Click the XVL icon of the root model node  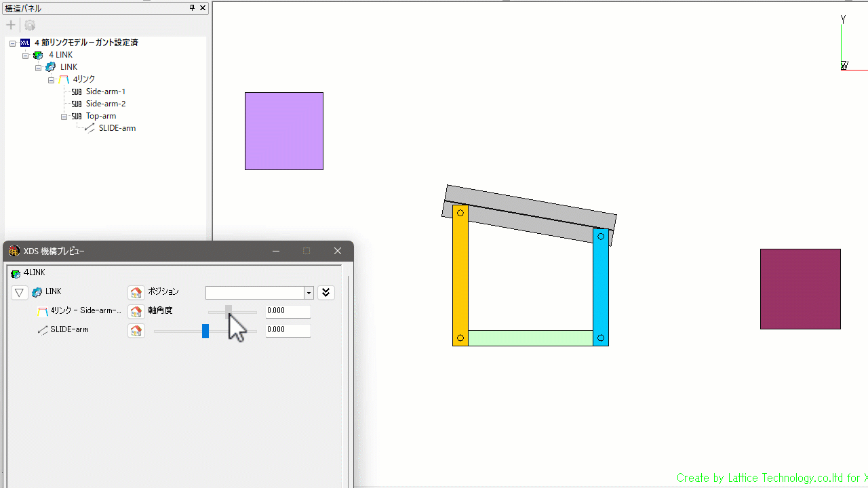tap(25, 43)
